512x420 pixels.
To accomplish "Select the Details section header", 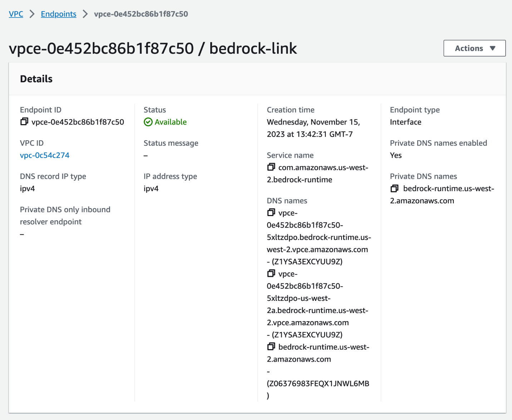I will pyautogui.click(x=36, y=79).
